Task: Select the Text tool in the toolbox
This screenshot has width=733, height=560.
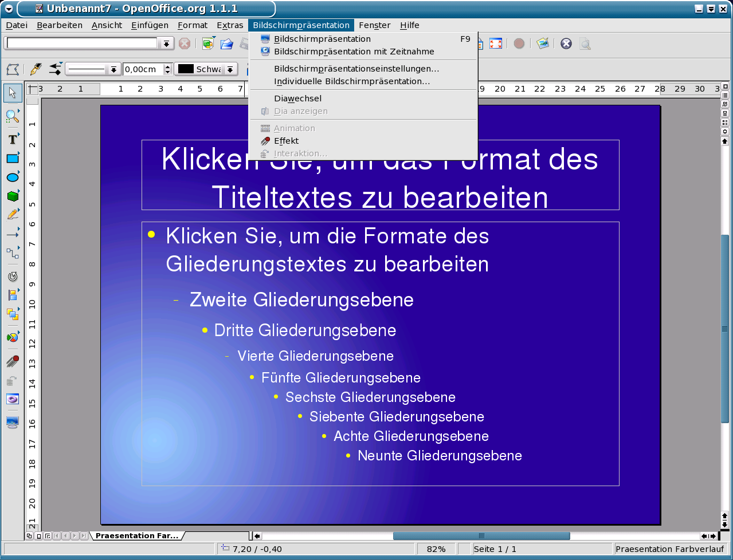Action: [13, 140]
